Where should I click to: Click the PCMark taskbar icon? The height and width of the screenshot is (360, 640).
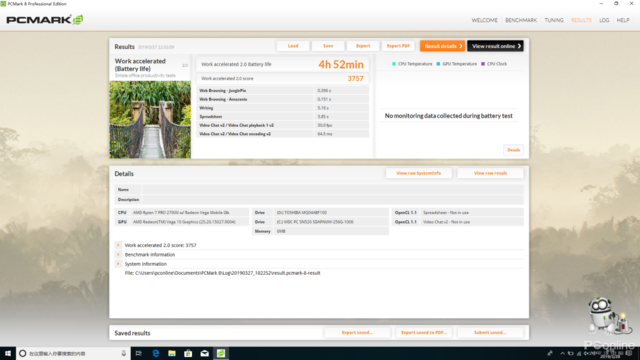221,353
